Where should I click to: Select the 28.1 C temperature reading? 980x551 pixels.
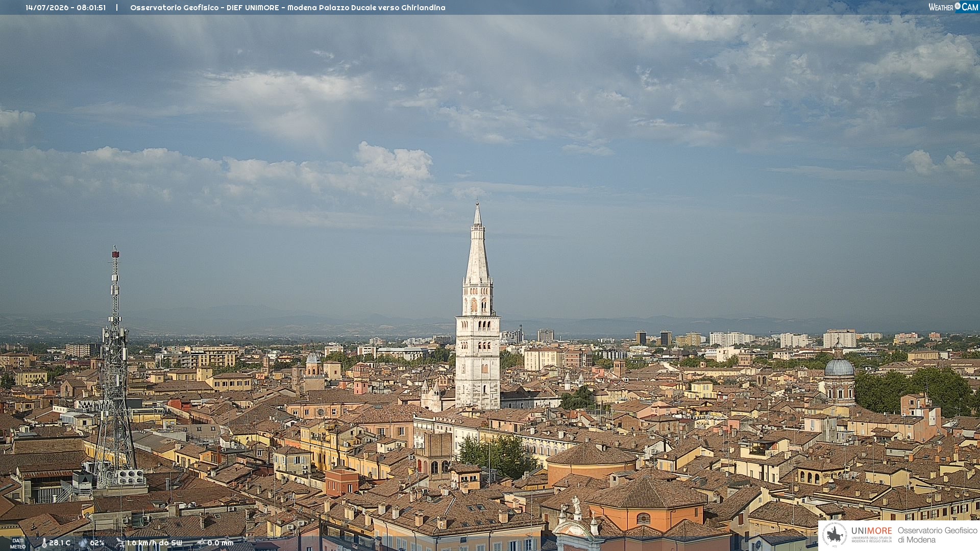60,543
